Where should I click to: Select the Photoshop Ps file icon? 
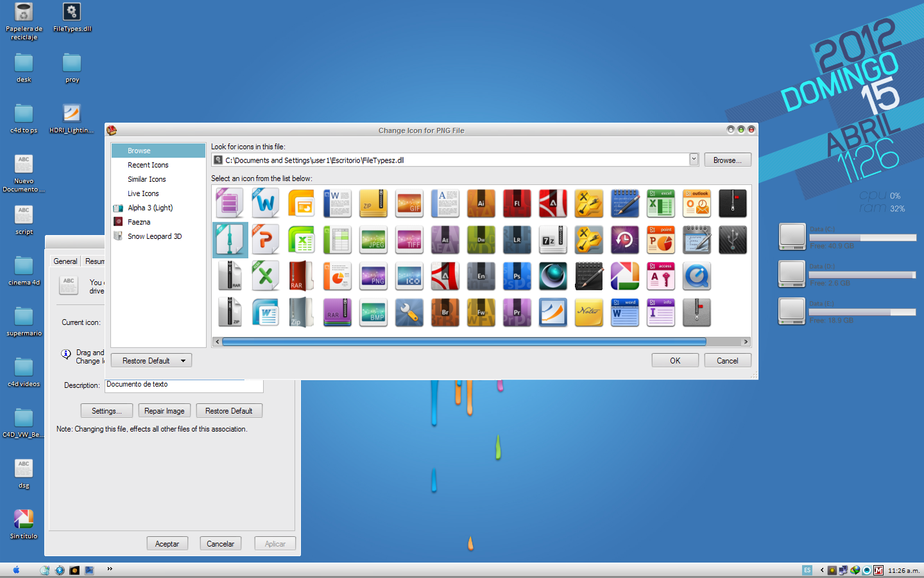[x=517, y=276]
